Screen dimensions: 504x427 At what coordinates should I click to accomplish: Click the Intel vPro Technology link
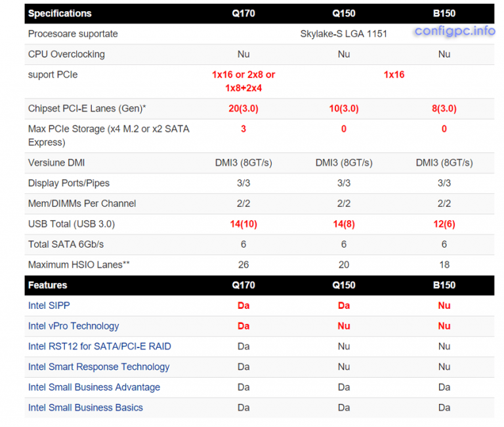(73, 326)
